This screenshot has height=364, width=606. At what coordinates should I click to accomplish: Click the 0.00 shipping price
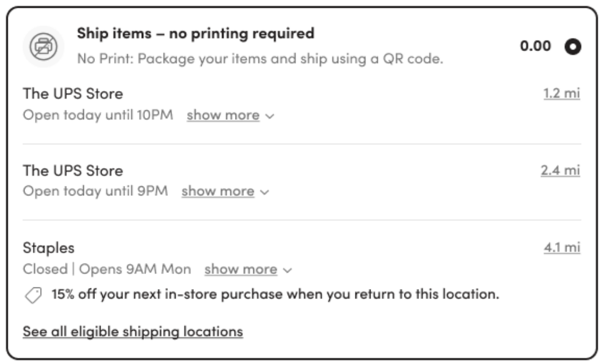click(535, 46)
